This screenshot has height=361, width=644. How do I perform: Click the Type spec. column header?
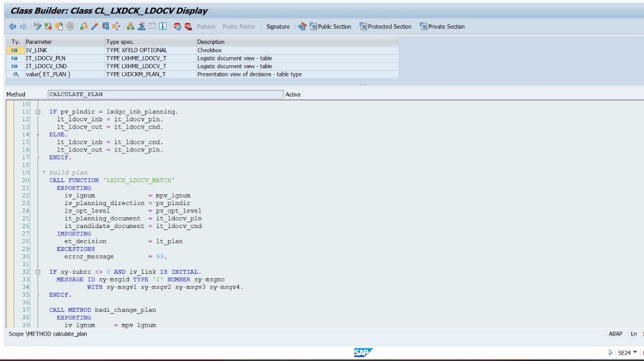pos(151,42)
